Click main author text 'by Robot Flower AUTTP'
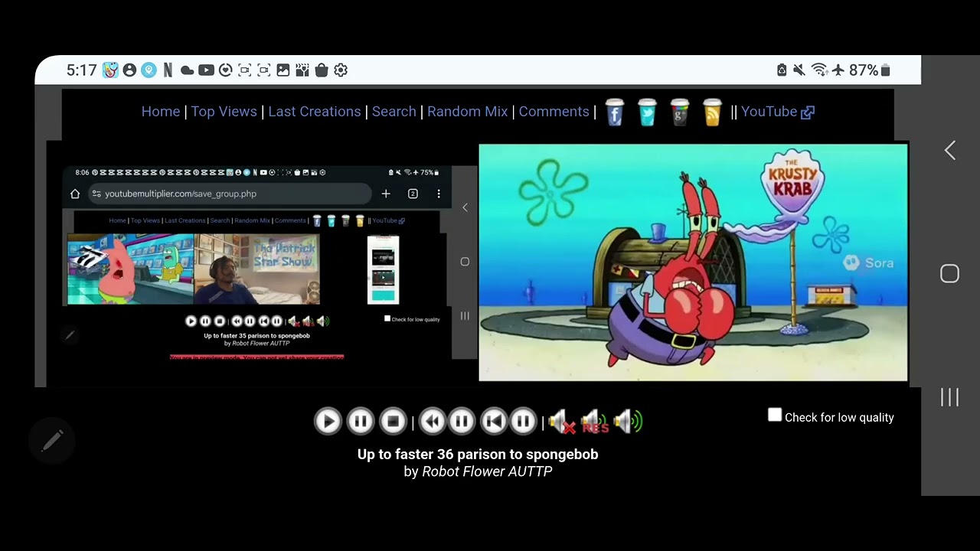This screenshot has height=551, width=980. 478,471
